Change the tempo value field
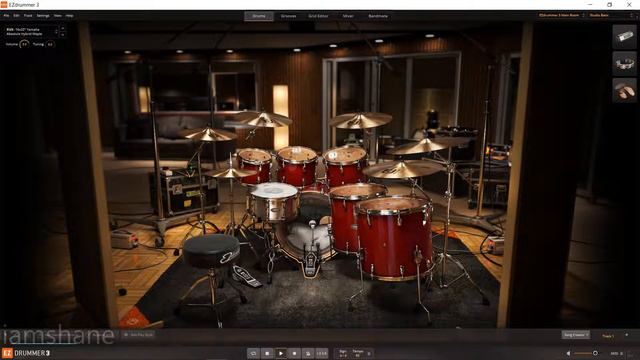The width and height of the screenshot is (640, 360). pyautogui.click(x=358, y=353)
